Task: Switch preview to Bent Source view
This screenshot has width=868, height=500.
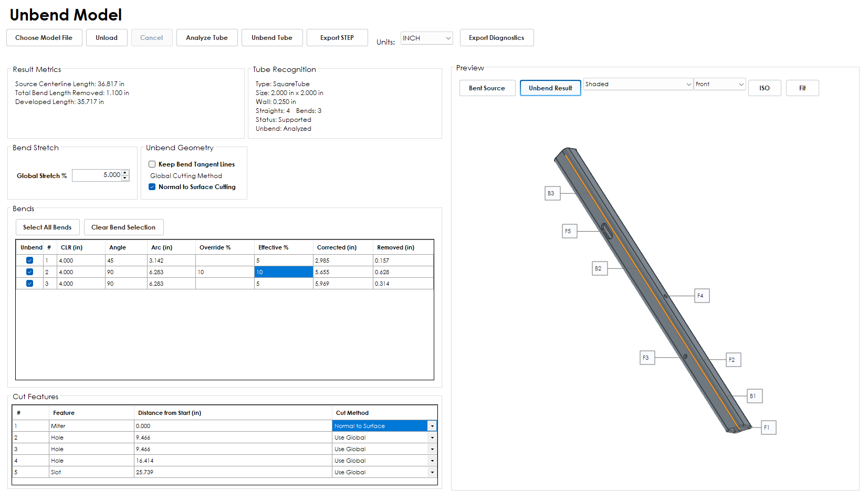Action: point(487,88)
